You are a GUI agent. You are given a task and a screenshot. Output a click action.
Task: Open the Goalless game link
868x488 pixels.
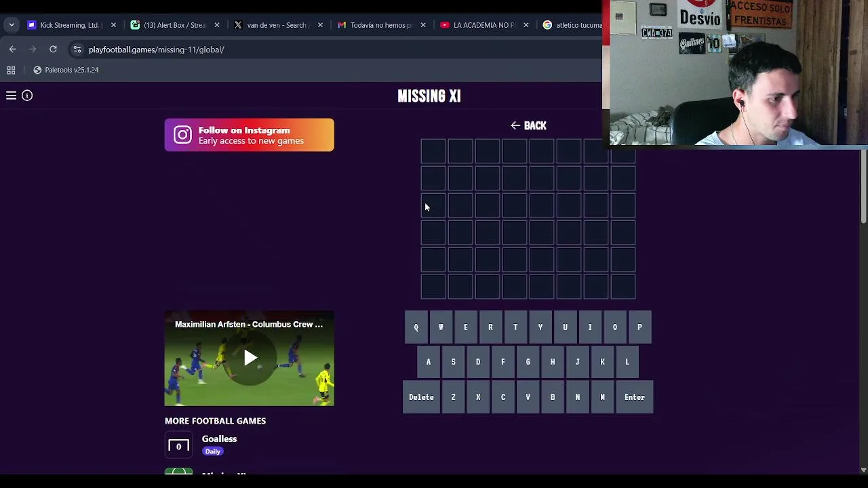click(219, 439)
